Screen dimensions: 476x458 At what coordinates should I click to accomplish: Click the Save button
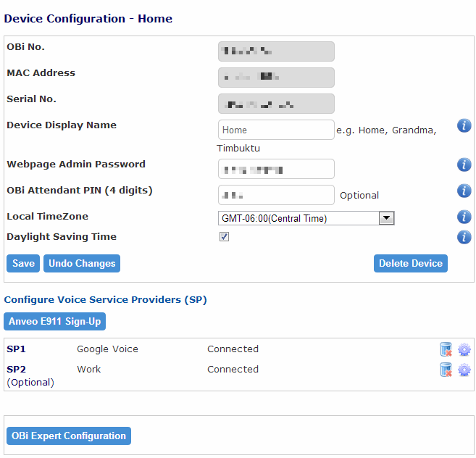[23, 264]
